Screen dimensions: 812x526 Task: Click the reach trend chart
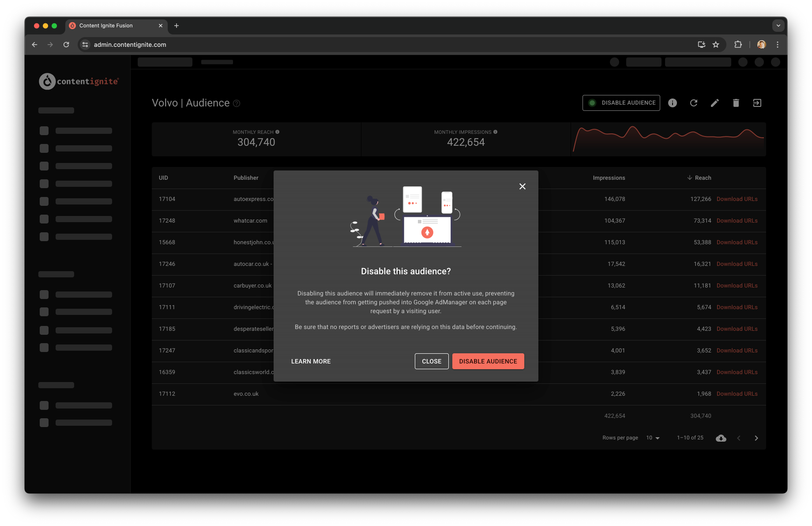click(668, 139)
